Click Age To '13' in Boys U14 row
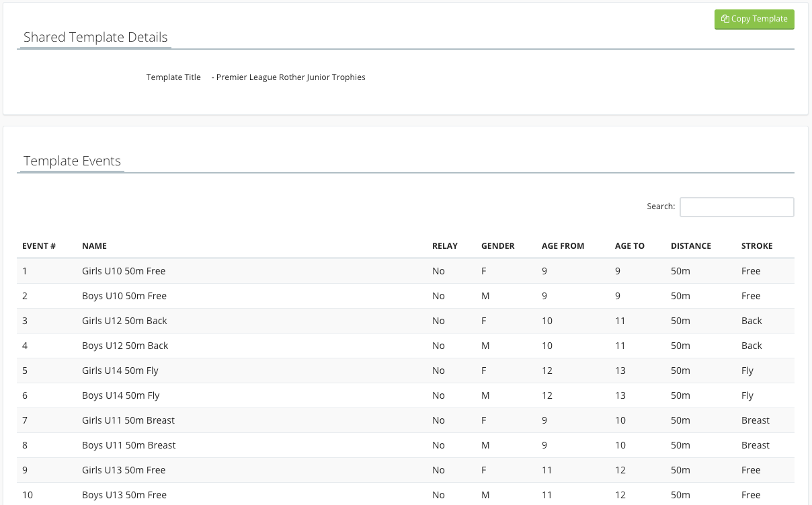This screenshot has width=812, height=505. click(x=620, y=395)
